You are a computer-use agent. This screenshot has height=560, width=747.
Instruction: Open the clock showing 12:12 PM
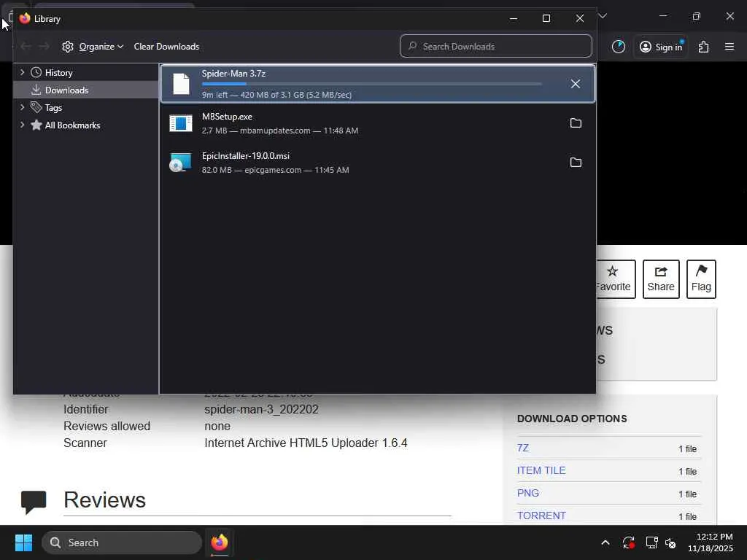711,542
